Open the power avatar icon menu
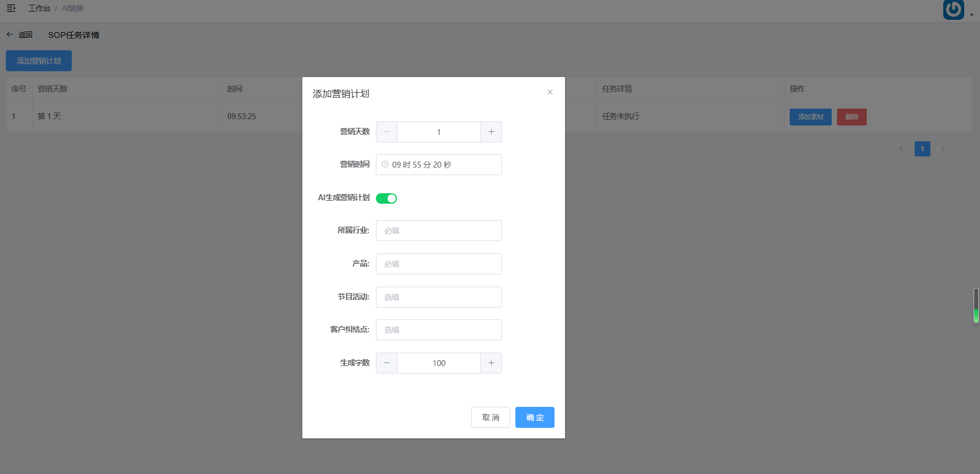 [953, 9]
